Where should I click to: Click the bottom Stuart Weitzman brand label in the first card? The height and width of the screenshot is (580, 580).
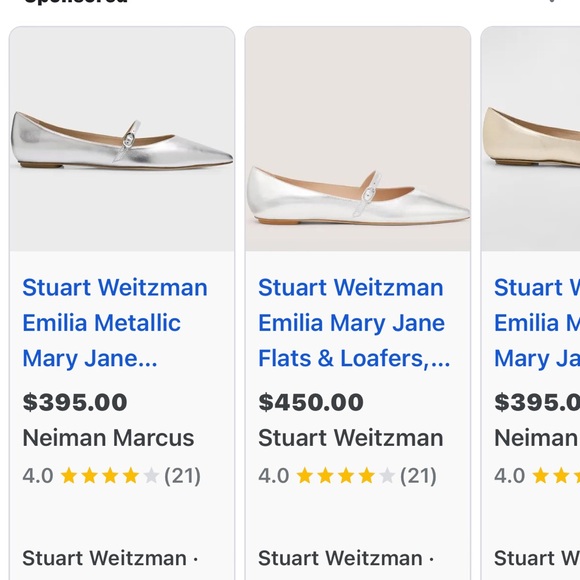click(x=104, y=558)
